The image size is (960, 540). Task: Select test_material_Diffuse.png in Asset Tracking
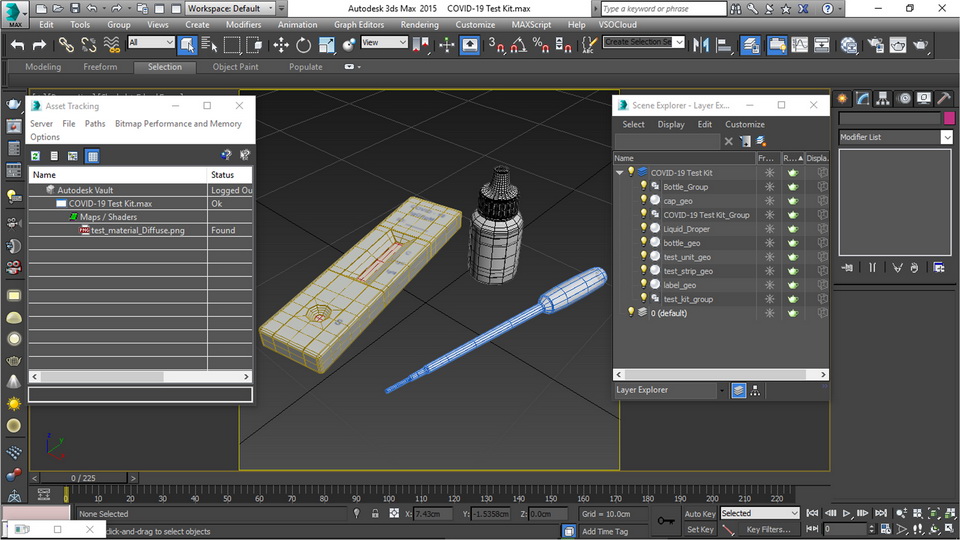[137, 230]
